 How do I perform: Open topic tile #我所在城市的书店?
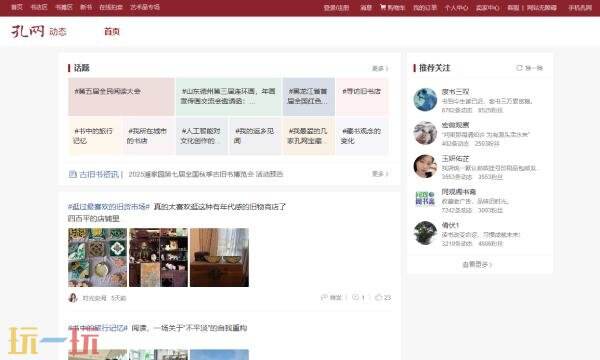148,136
